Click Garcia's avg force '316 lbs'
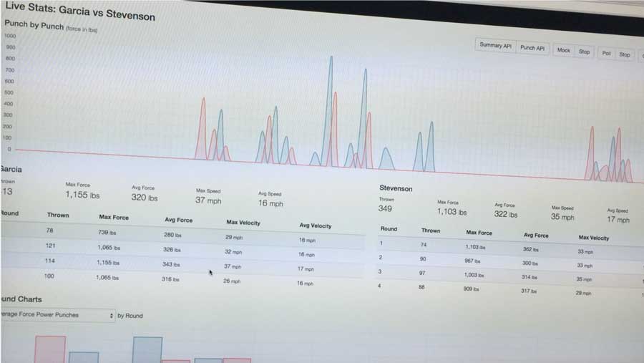This screenshot has height=363, width=644. tap(170, 279)
